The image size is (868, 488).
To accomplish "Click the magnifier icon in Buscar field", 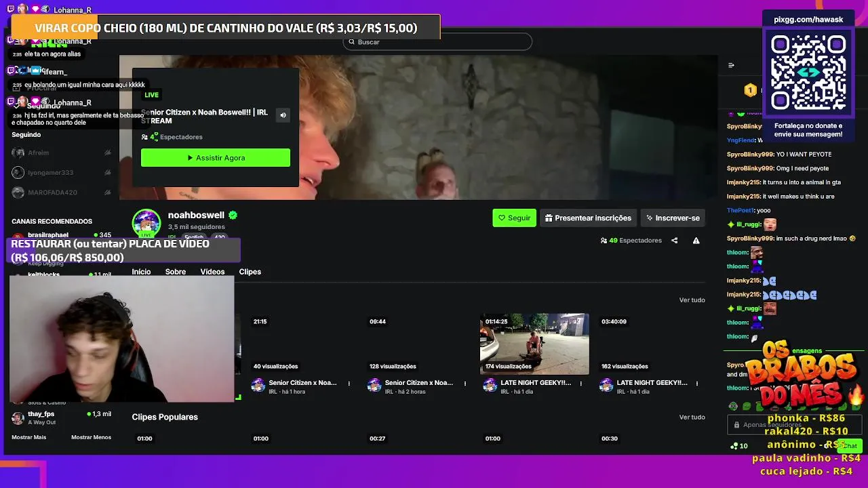I will tap(351, 42).
